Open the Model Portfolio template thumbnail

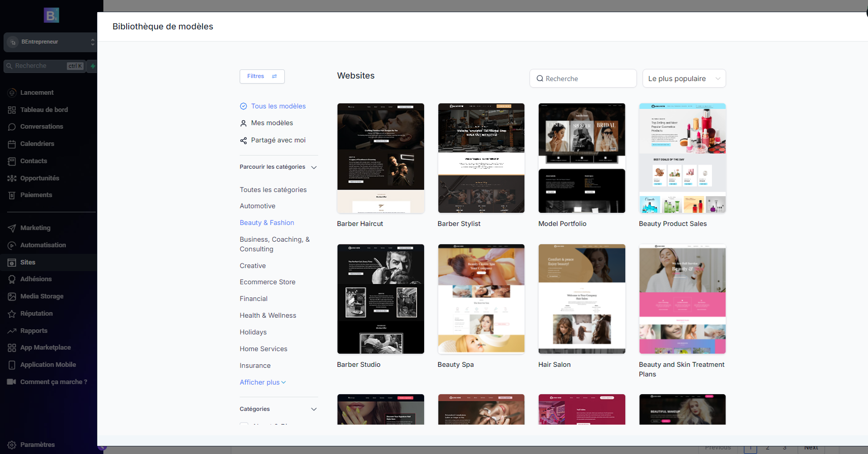[x=582, y=158]
